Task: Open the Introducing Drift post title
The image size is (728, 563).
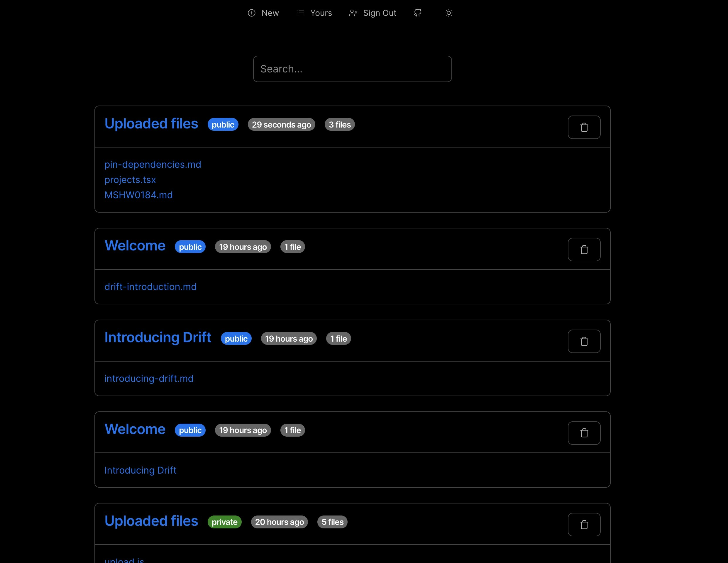Action: coord(158,337)
